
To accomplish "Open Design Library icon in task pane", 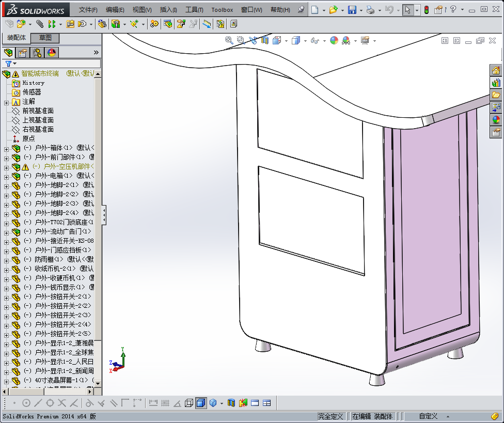I will [496, 83].
